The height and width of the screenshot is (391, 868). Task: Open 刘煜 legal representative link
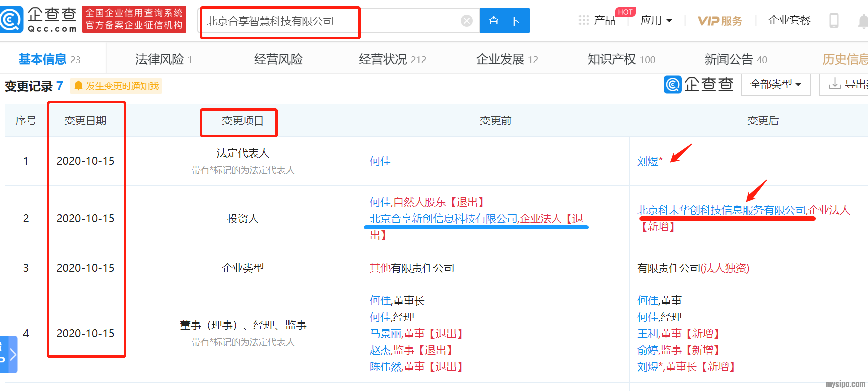click(648, 161)
